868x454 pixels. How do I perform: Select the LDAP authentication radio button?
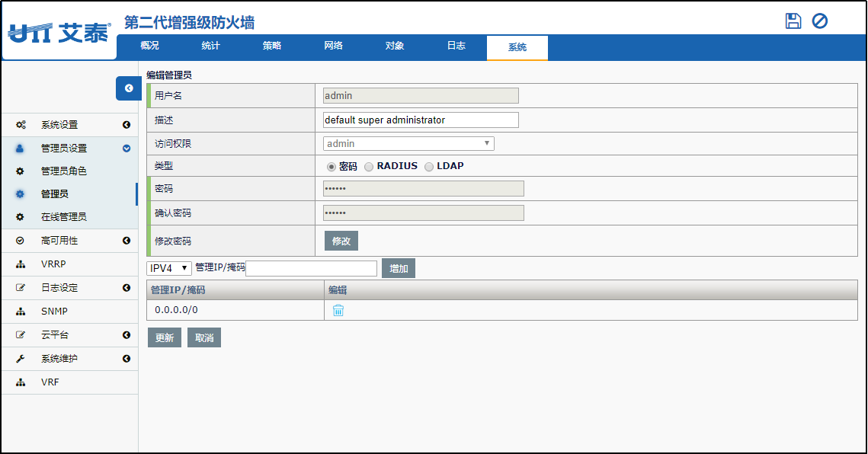pyautogui.click(x=429, y=167)
